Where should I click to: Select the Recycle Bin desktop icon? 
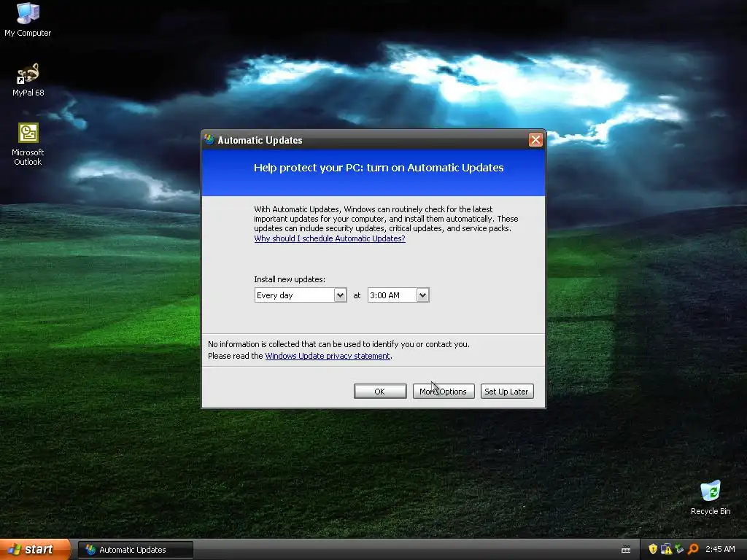click(x=711, y=498)
